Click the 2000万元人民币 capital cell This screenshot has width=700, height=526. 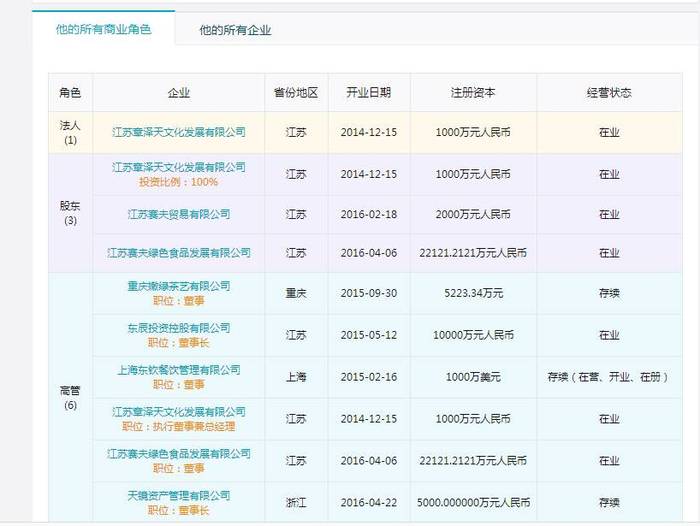click(x=473, y=214)
